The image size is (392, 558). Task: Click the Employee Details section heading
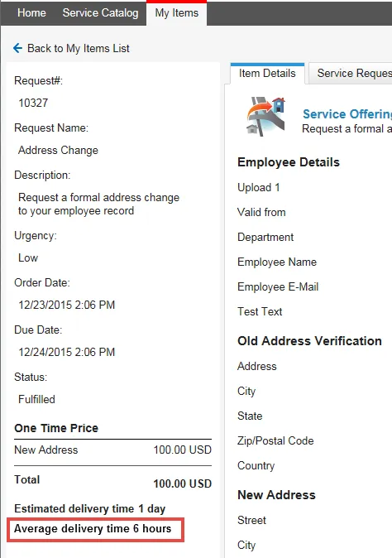coord(289,162)
